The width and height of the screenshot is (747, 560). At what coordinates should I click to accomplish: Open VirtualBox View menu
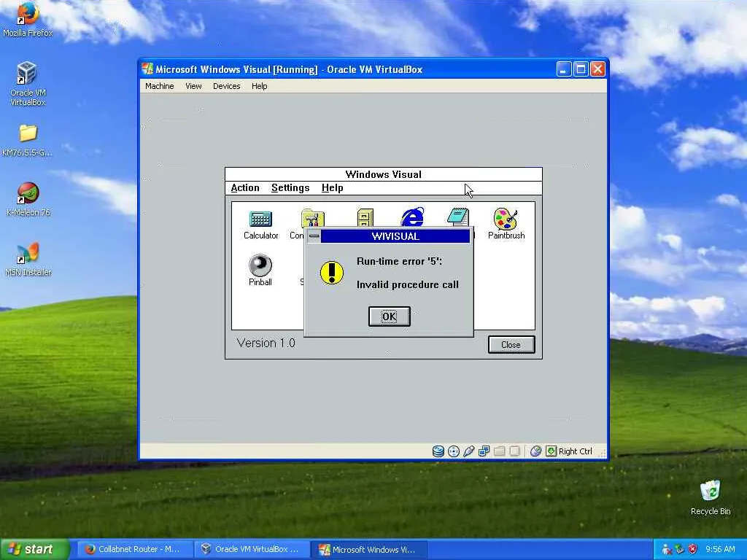[193, 86]
